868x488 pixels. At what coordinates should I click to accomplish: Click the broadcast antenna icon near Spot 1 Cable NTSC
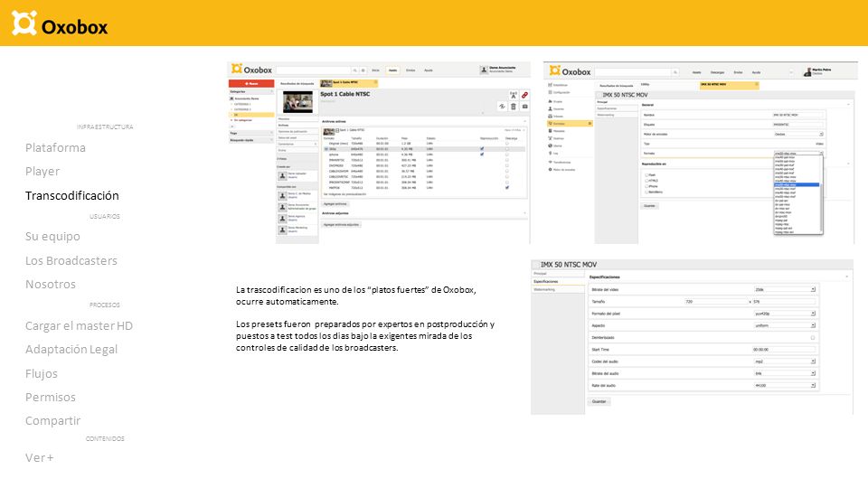pyautogui.click(x=514, y=95)
